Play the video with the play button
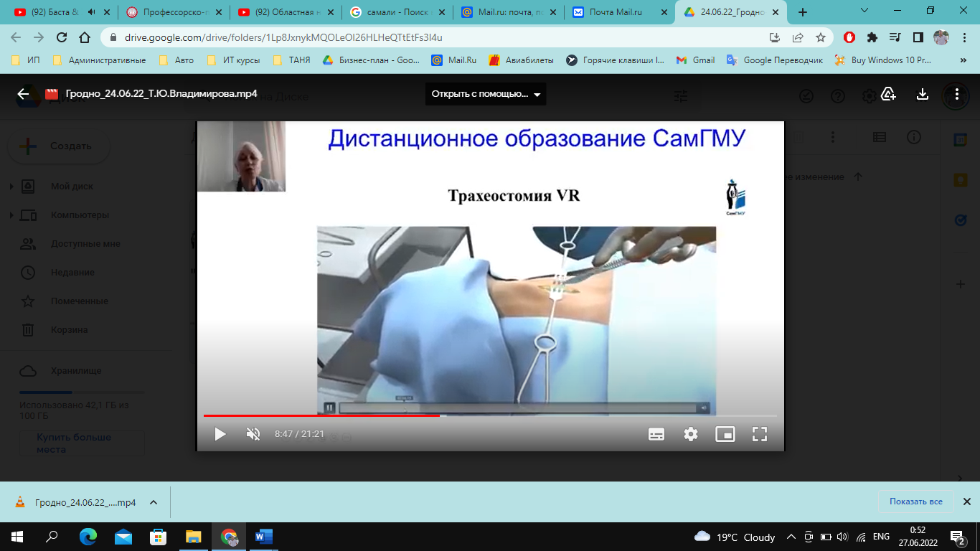Image resolution: width=980 pixels, height=551 pixels. [220, 434]
